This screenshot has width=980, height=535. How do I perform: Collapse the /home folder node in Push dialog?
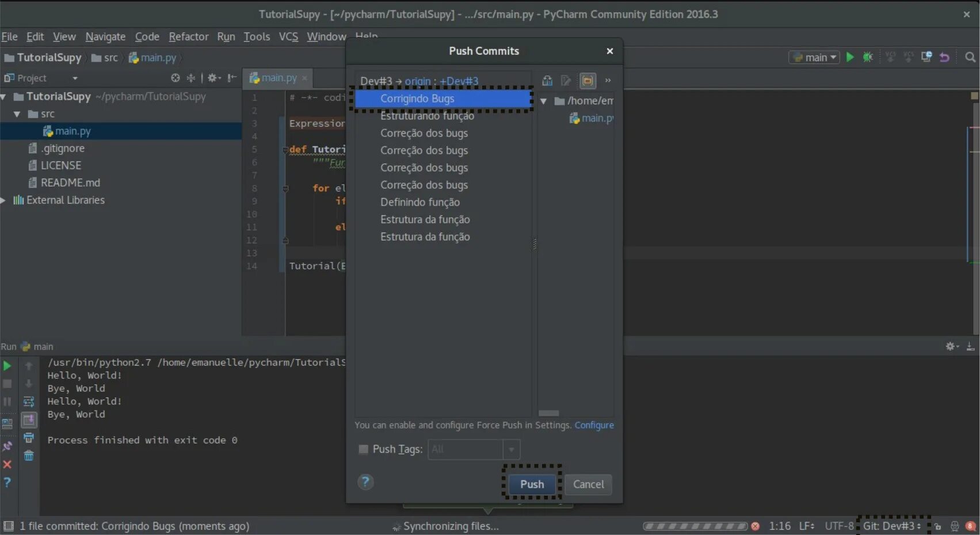point(543,101)
